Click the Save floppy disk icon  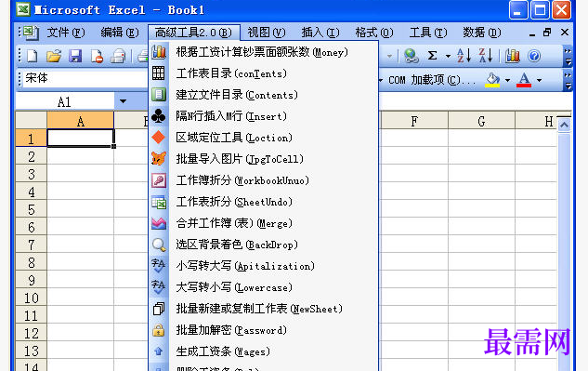[75, 57]
